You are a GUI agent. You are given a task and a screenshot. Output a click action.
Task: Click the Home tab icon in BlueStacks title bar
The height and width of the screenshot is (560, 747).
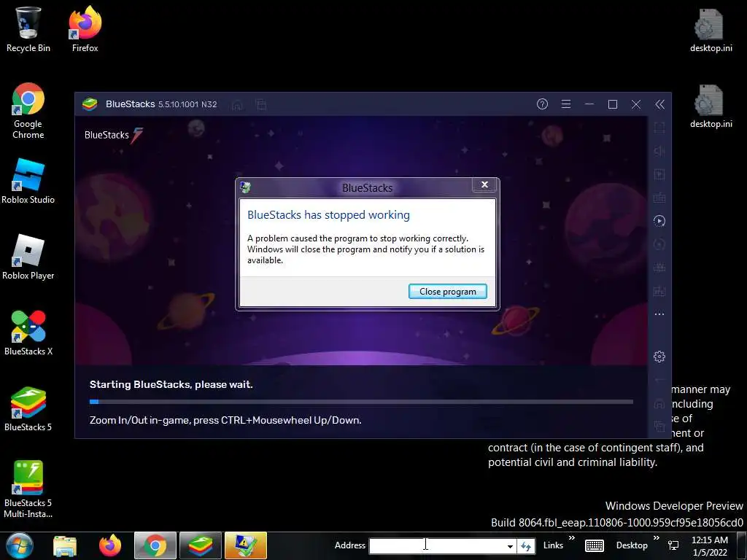coord(237,104)
